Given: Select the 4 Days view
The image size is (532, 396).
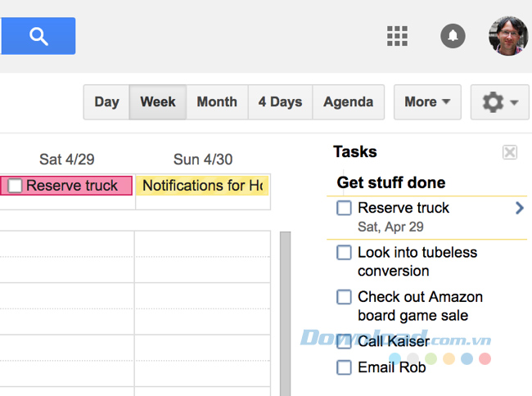Looking at the screenshot, I should [x=280, y=102].
